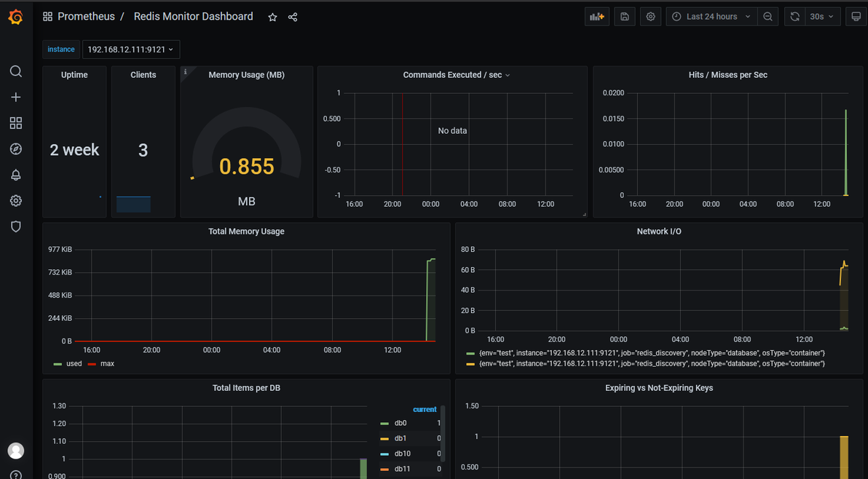Toggle the max series in memory legend
The height and width of the screenshot is (479, 868).
click(x=100, y=363)
